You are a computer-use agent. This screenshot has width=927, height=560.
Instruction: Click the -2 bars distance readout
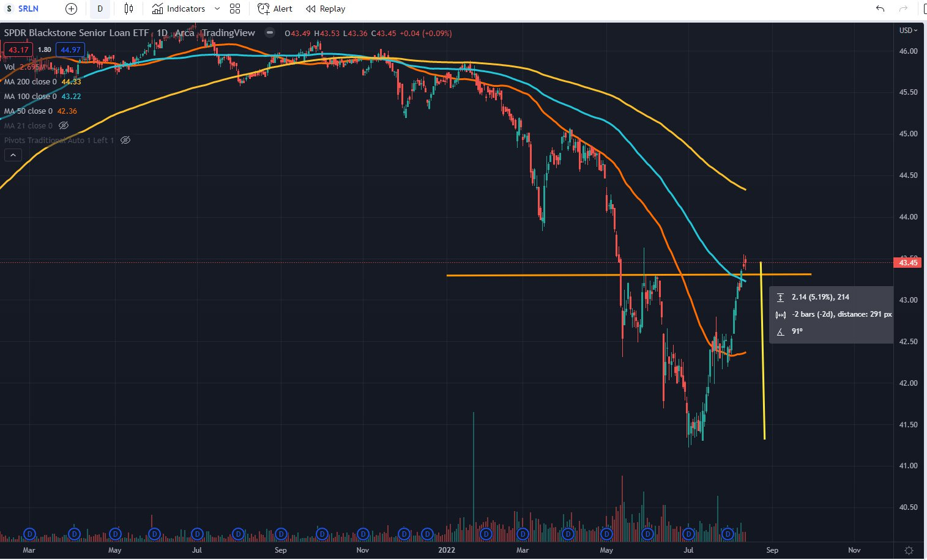841,314
